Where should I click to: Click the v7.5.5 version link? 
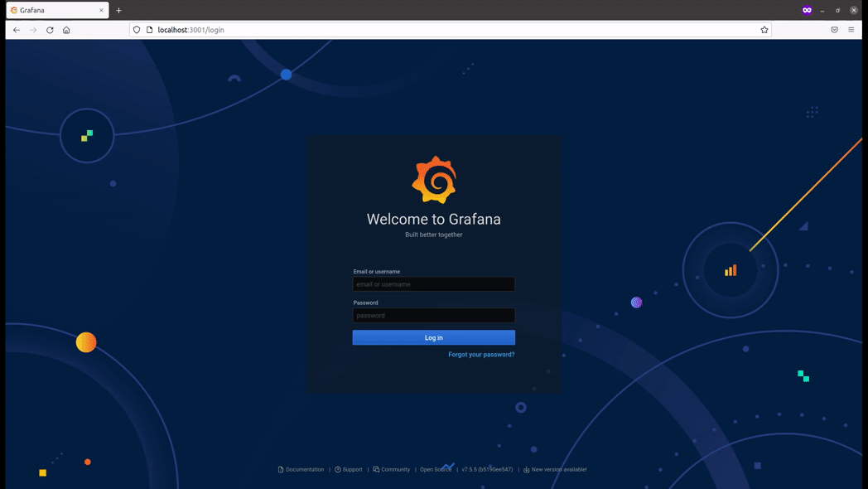487,470
